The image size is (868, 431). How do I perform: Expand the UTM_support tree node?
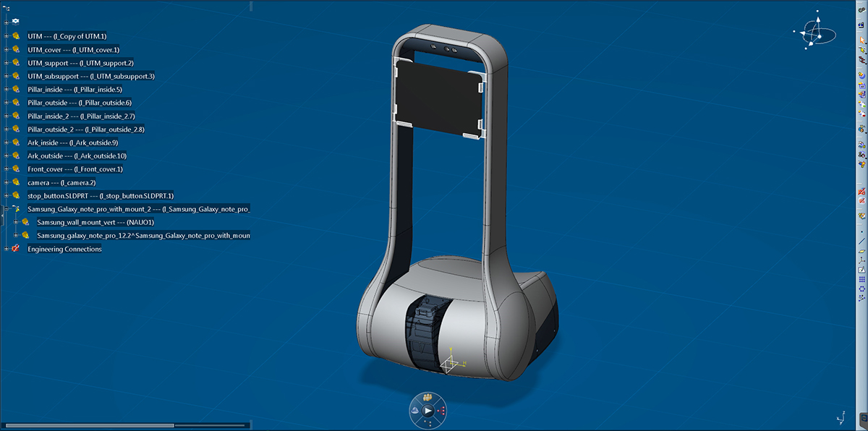pos(6,63)
